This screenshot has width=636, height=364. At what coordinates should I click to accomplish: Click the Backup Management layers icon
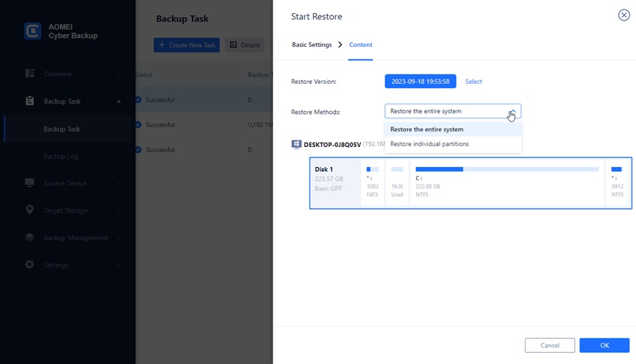pos(30,238)
